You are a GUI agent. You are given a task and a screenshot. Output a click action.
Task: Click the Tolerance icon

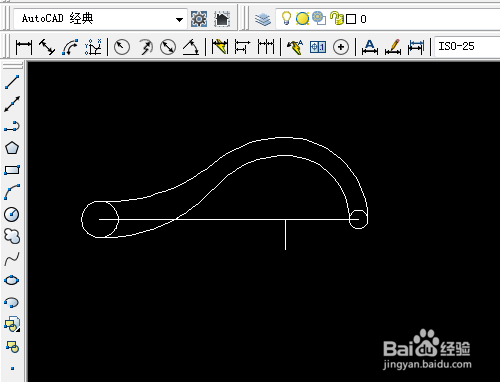coord(318,47)
